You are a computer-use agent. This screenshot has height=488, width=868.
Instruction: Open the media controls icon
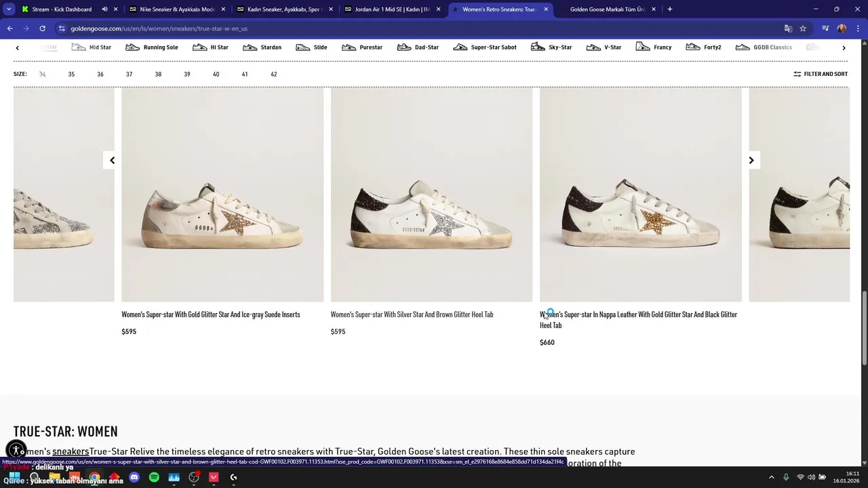click(x=825, y=28)
